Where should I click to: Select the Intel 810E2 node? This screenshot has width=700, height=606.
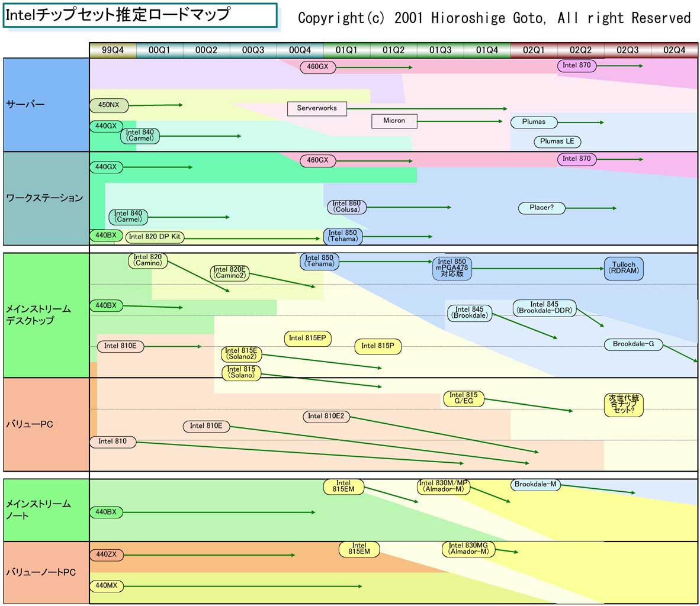[x=326, y=417]
